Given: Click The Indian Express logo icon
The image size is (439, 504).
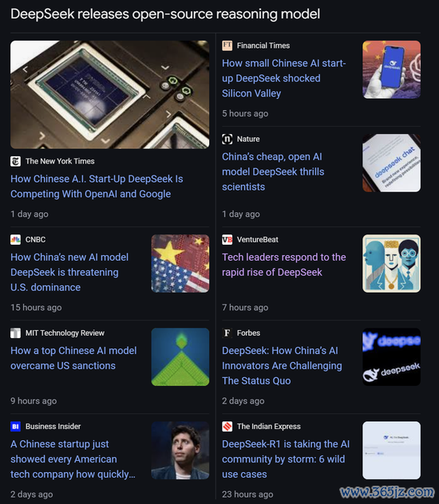Looking at the screenshot, I should pos(227,426).
